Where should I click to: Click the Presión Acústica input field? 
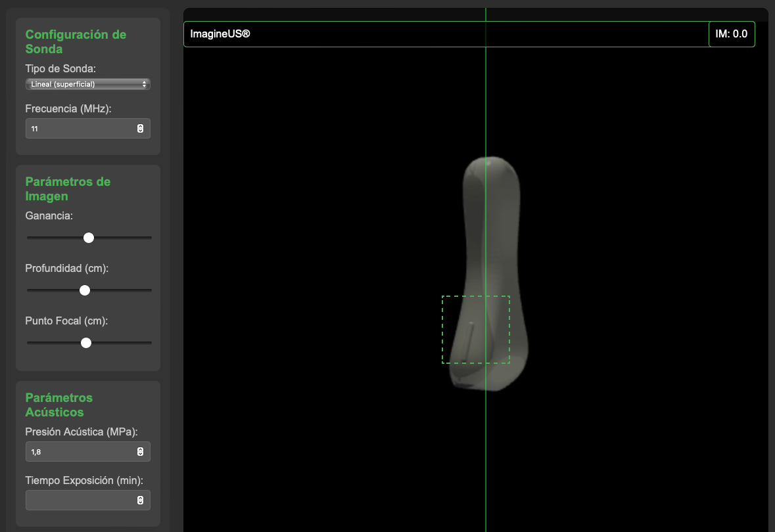point(80,452)
